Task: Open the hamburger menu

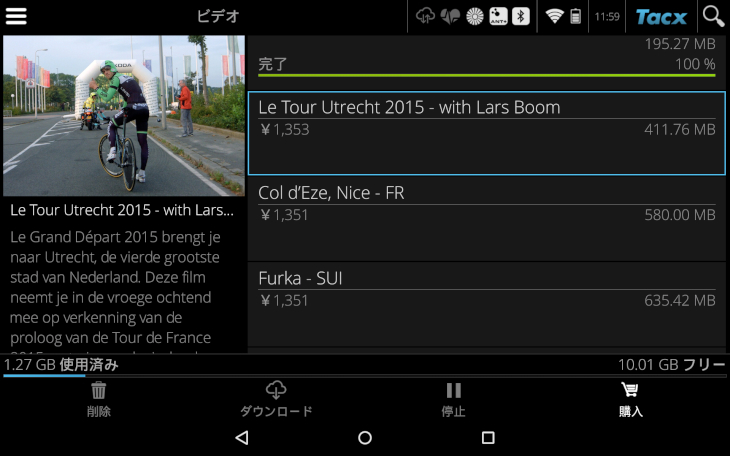Action: click(16, 16)
